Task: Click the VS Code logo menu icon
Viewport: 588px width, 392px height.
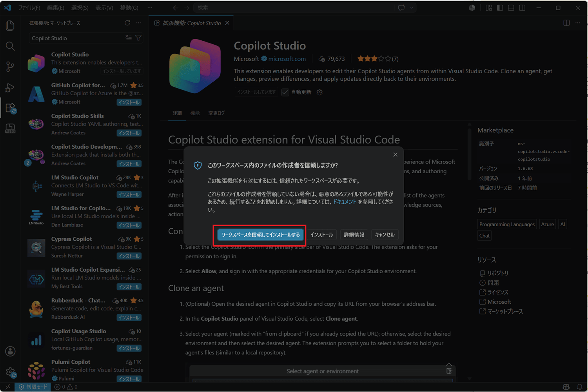Action: (x=7, y=8)
